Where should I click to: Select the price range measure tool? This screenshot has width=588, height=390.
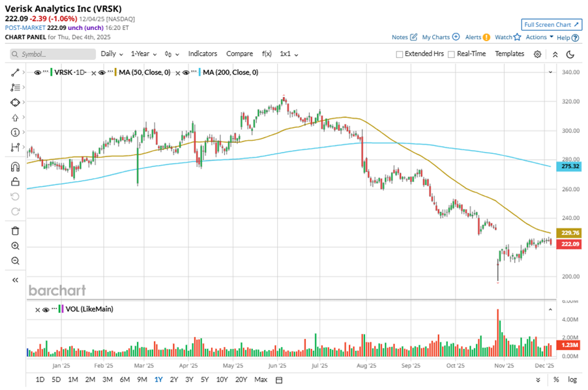pyautogui.click(x=15, y=147)
